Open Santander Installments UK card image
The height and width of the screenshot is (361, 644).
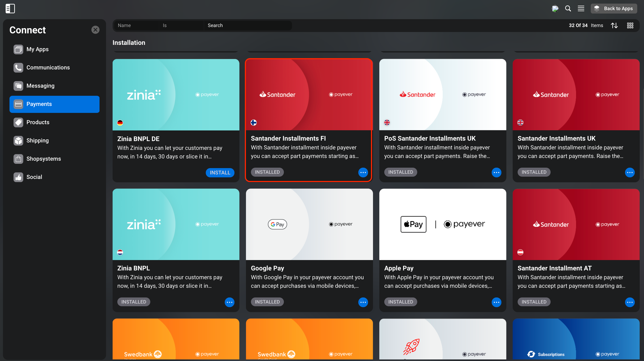point(576,95)
